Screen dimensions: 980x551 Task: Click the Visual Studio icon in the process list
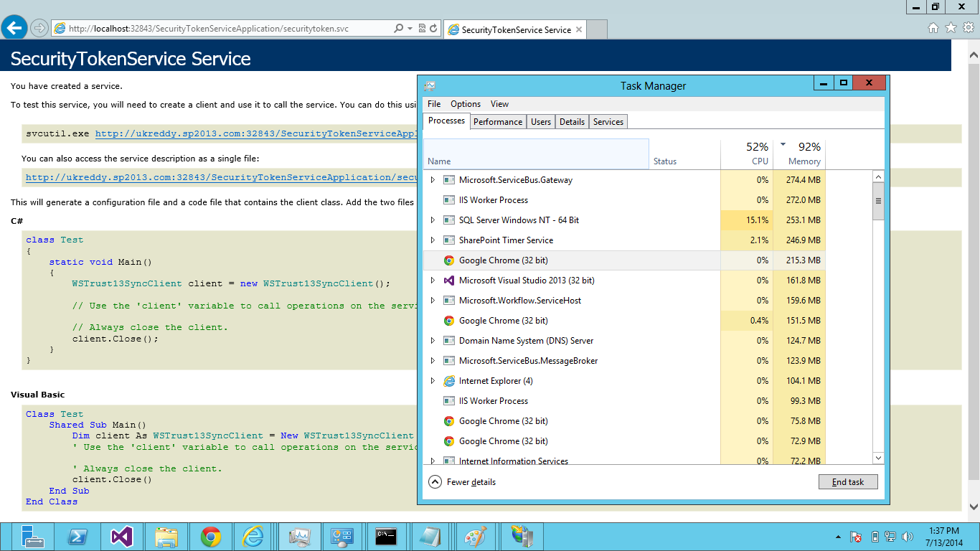point(449,281)
